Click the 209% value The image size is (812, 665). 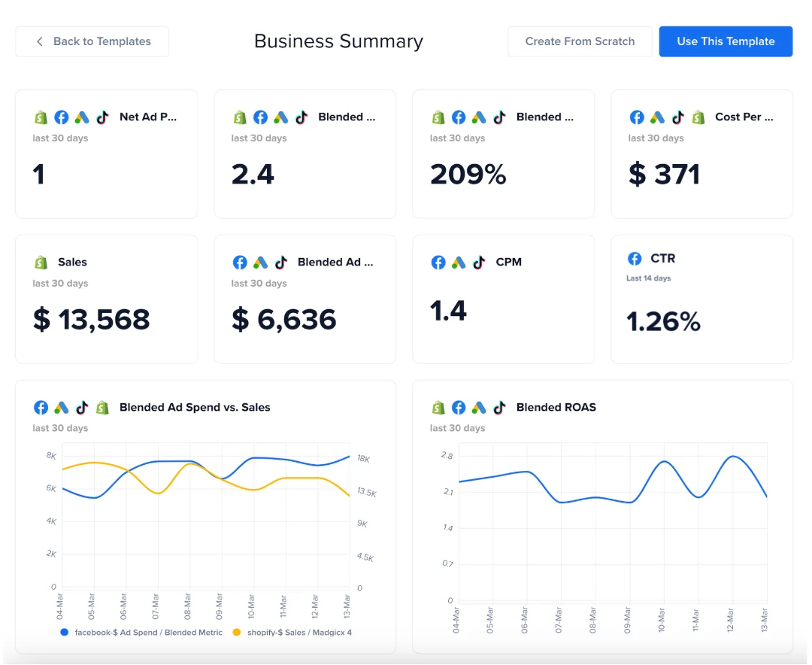[468, 175]
